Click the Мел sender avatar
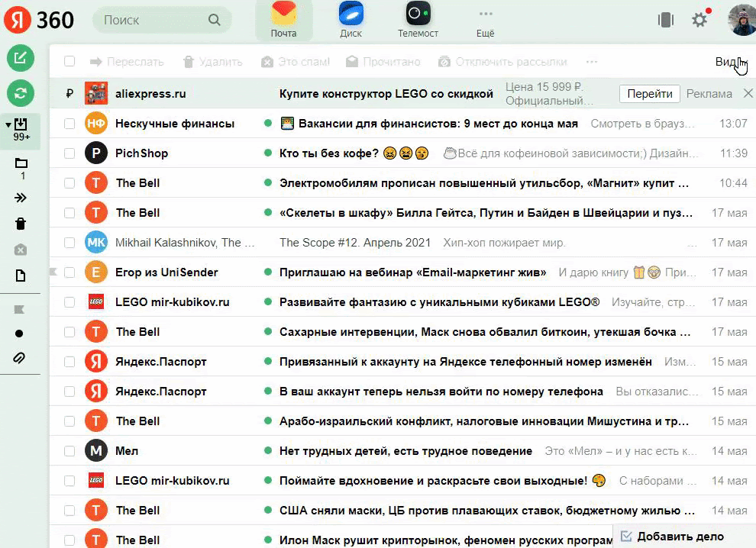Image resolution: width=756 pixels, height=548 pixels. point(96,450)
